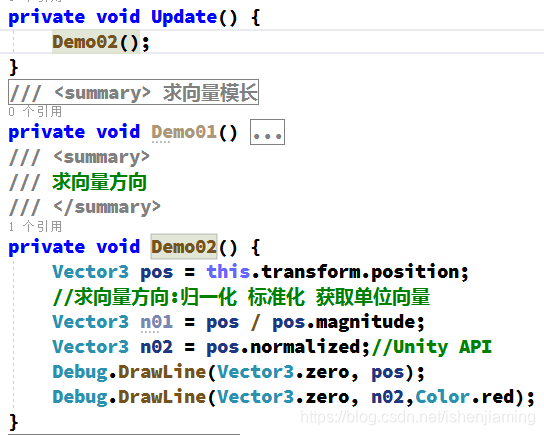Screen dimensions: 544x435
Task: Open the '0 个引用' reference count above Demo01
Action: 35,112
